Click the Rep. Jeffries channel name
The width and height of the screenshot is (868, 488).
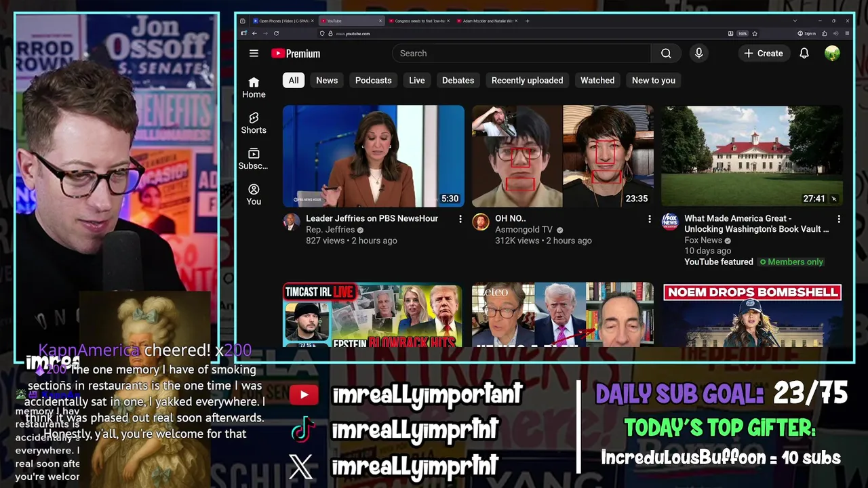tap(330, 230)
